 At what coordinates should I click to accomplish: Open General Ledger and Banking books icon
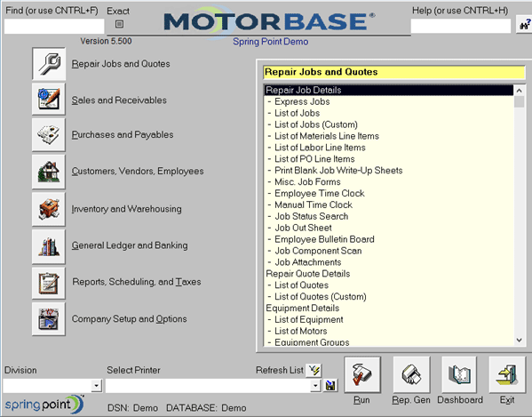(49, 246)
